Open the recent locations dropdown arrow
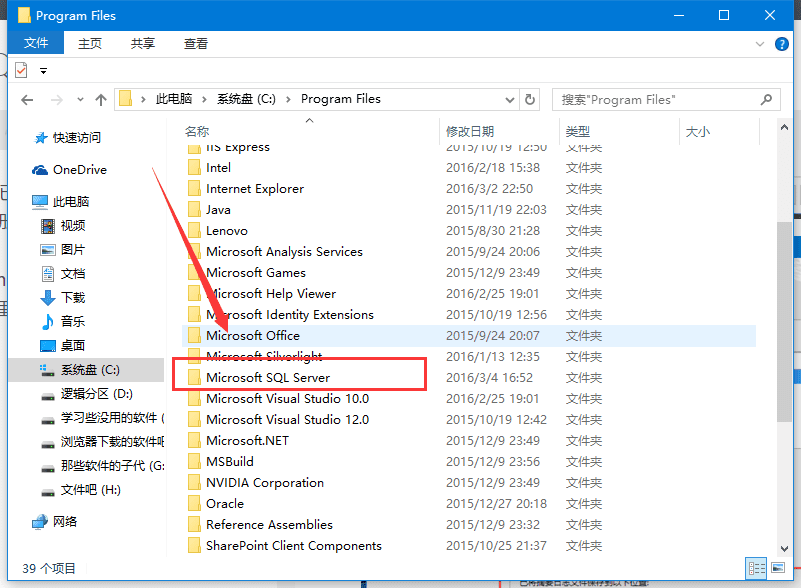The width and height of the screenshot is (801, 588). tap(80, 100)
